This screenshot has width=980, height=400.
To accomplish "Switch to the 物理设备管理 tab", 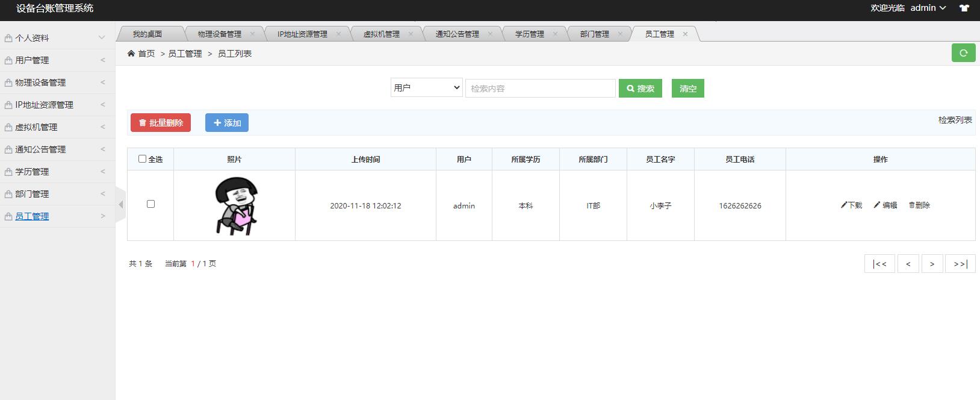I will point(220,34).
